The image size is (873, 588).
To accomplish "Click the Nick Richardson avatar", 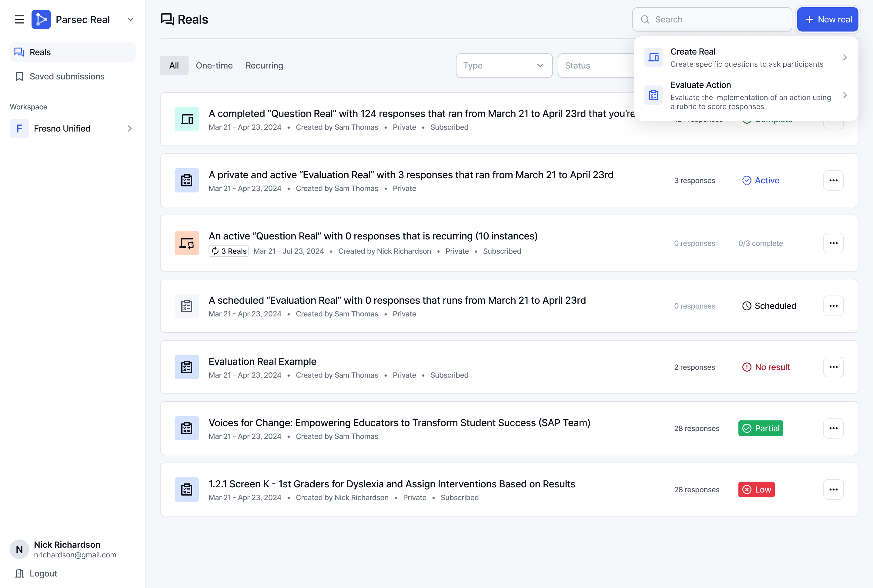I will pyautogui.click(x=19, y=550).
